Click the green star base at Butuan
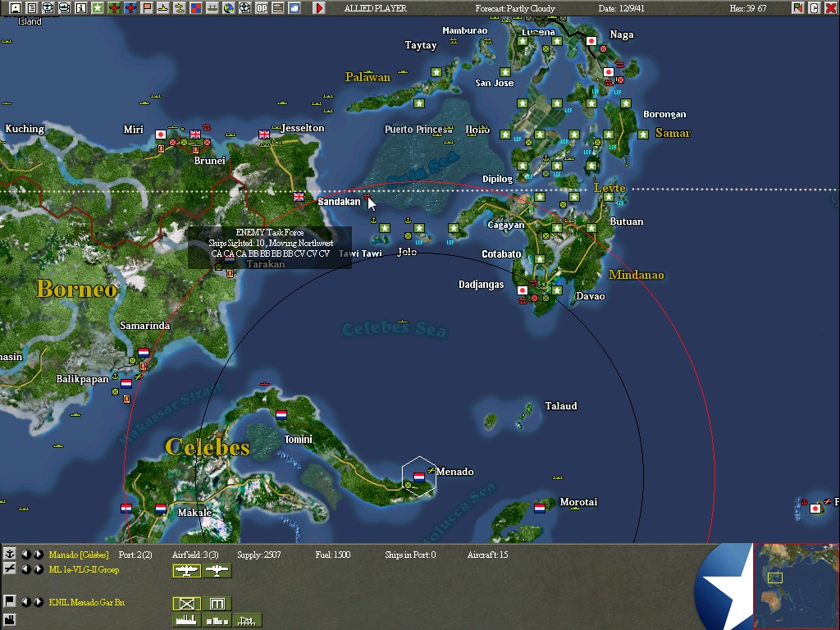The height and width of the screenshot is (630, 840). click(x=591, y=228)
